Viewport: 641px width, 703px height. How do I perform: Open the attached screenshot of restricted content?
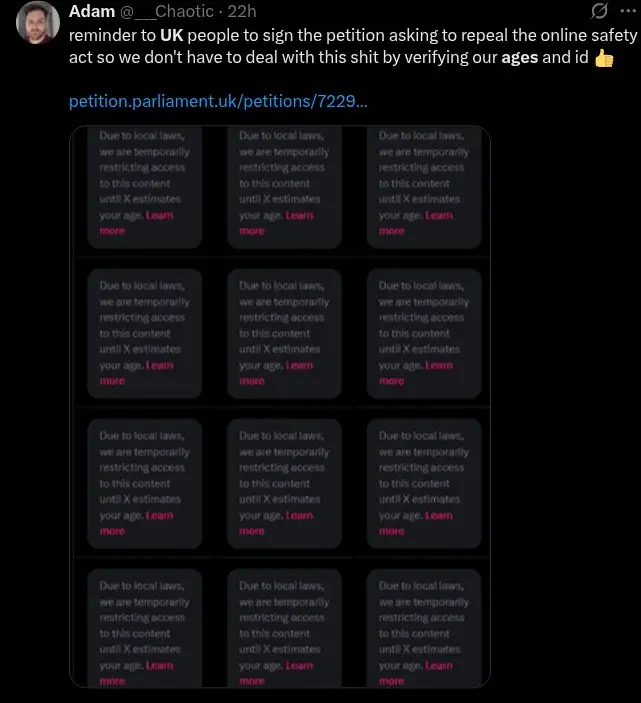coord(280,258)
